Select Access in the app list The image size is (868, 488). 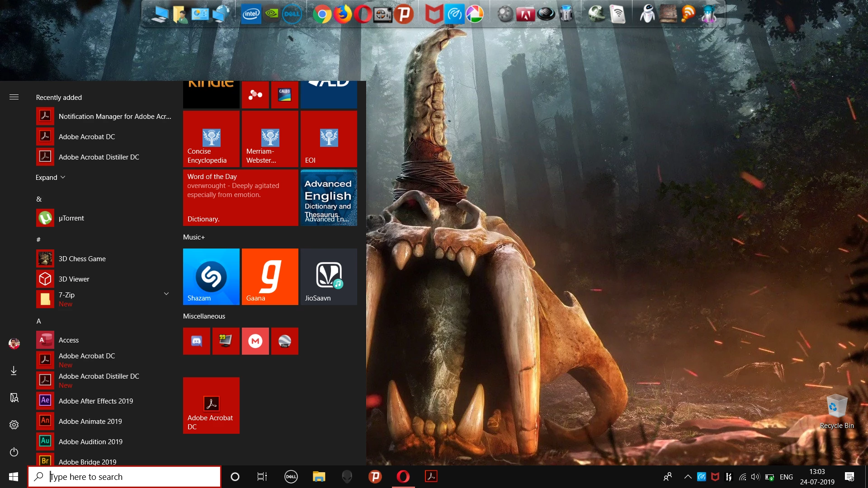tap(68, 340)
